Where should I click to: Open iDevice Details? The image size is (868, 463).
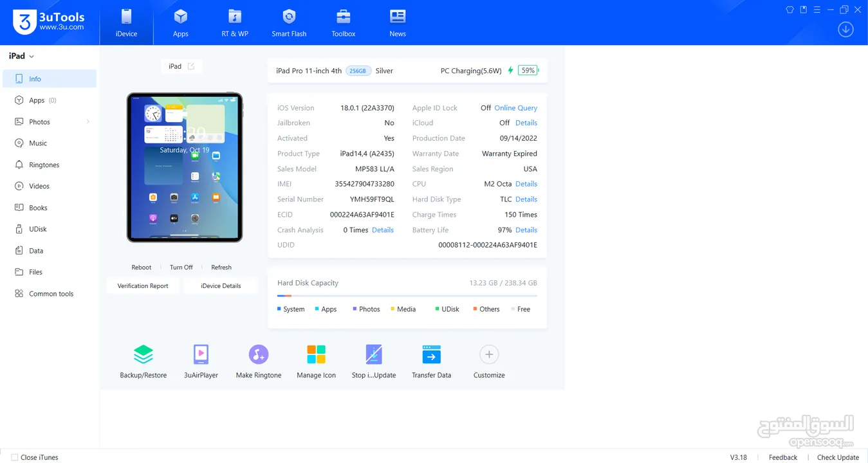point(221,286)
